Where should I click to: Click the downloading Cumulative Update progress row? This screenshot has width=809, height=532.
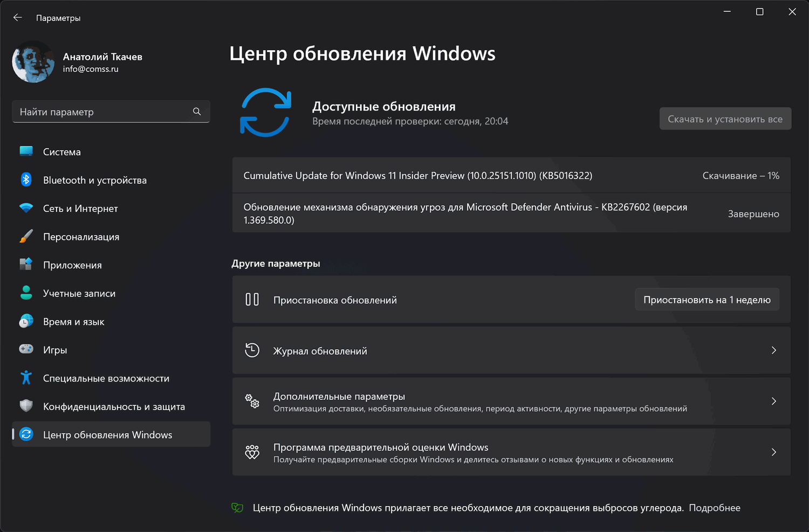[511, 175]
